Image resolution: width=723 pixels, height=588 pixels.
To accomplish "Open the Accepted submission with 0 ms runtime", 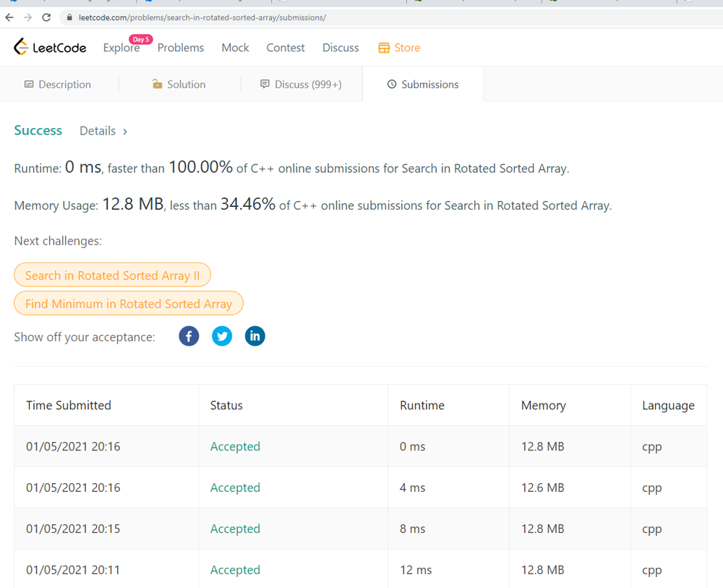I will (x=235, y=446).
